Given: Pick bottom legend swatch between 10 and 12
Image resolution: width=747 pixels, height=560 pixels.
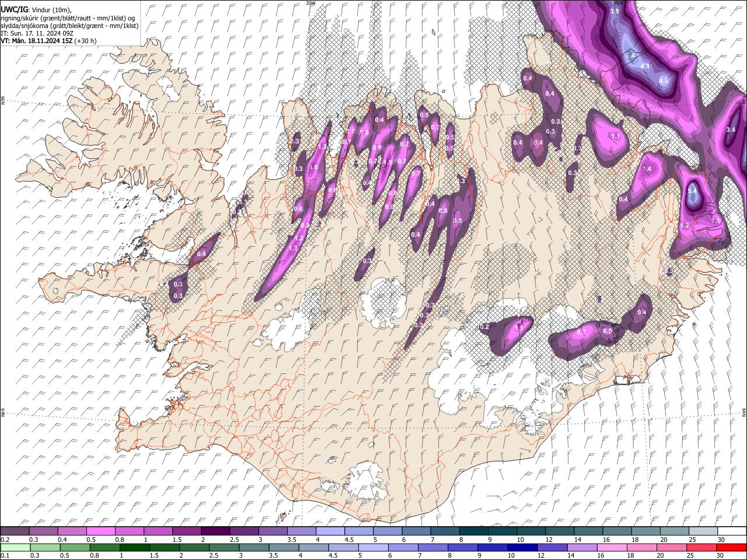Looking at the screenshot, I should click(522, 547).
